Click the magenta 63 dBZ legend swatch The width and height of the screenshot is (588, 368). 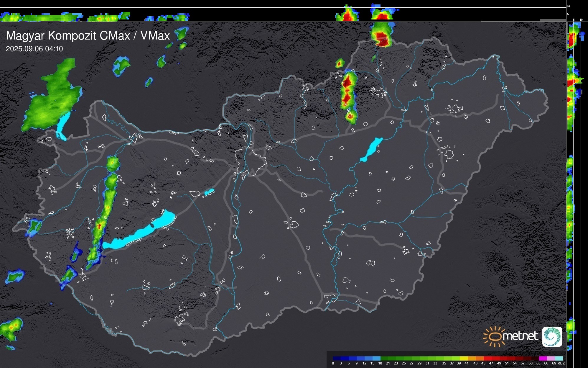pyautogui.click(x=543, y=359)
